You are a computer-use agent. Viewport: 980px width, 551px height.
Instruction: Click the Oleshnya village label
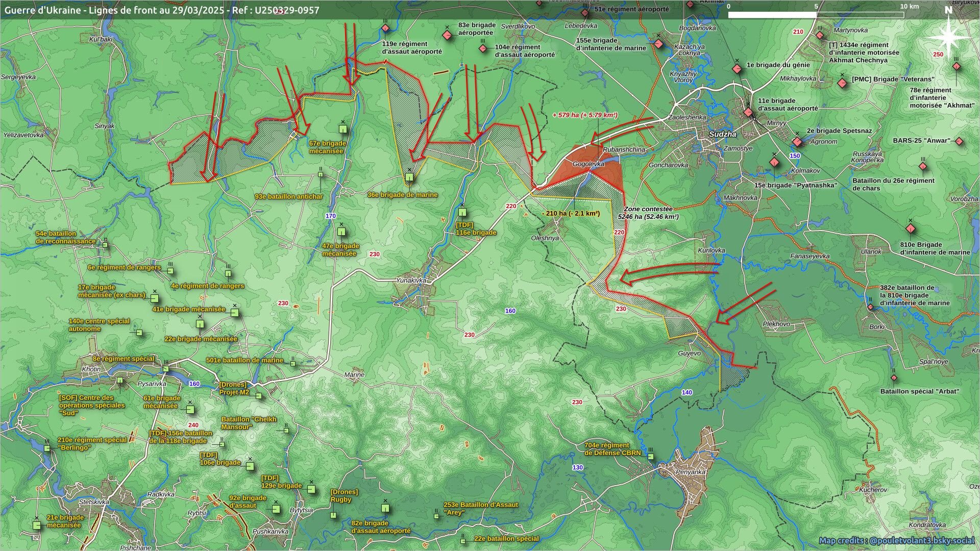(x=545, y=238)
